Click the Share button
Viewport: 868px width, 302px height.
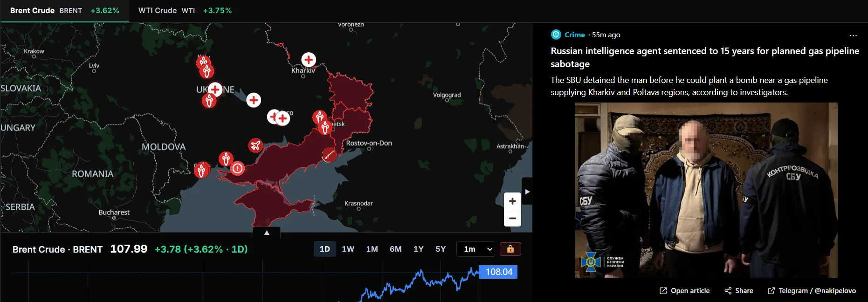point(739,290)
